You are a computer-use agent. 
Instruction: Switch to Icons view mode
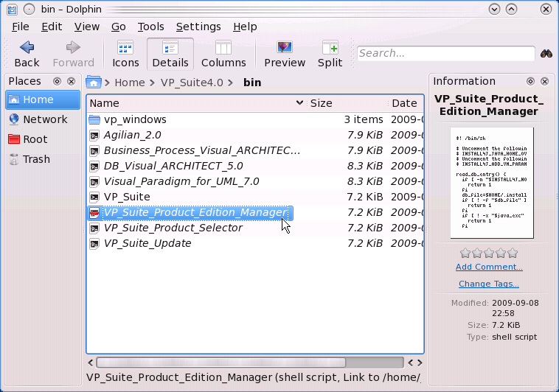coord(125,55)
